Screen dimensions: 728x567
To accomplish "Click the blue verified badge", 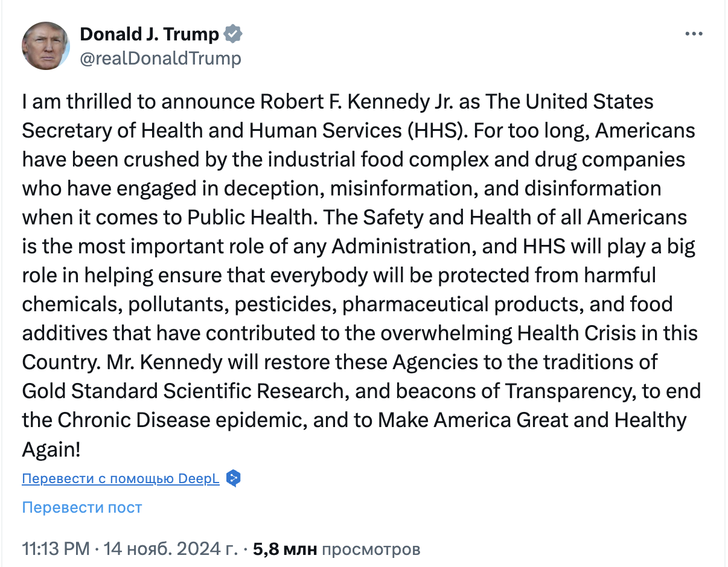I will (x=233, y=34).
